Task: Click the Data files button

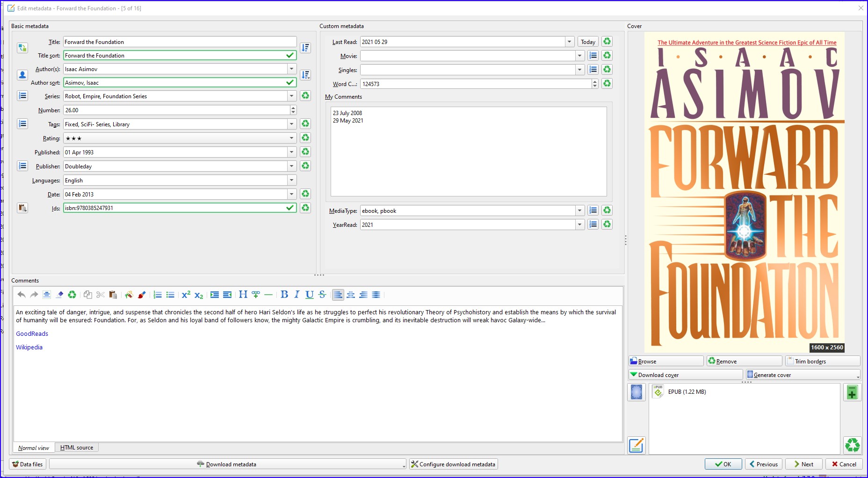Action: coord(28,464)
